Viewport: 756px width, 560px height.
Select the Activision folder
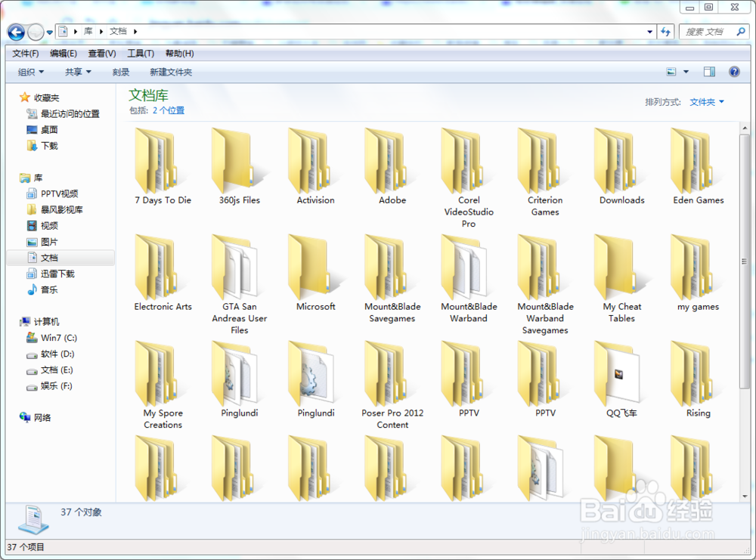coord(316,167)
